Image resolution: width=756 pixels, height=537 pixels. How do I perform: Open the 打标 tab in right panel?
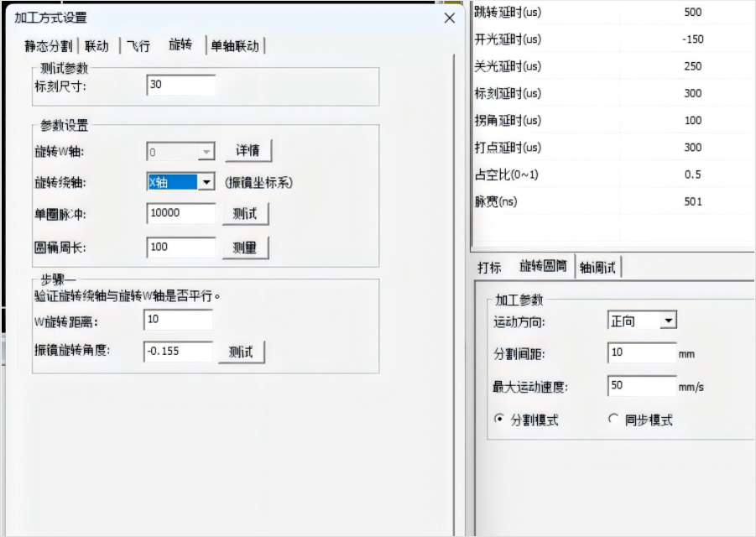(489, 267)
